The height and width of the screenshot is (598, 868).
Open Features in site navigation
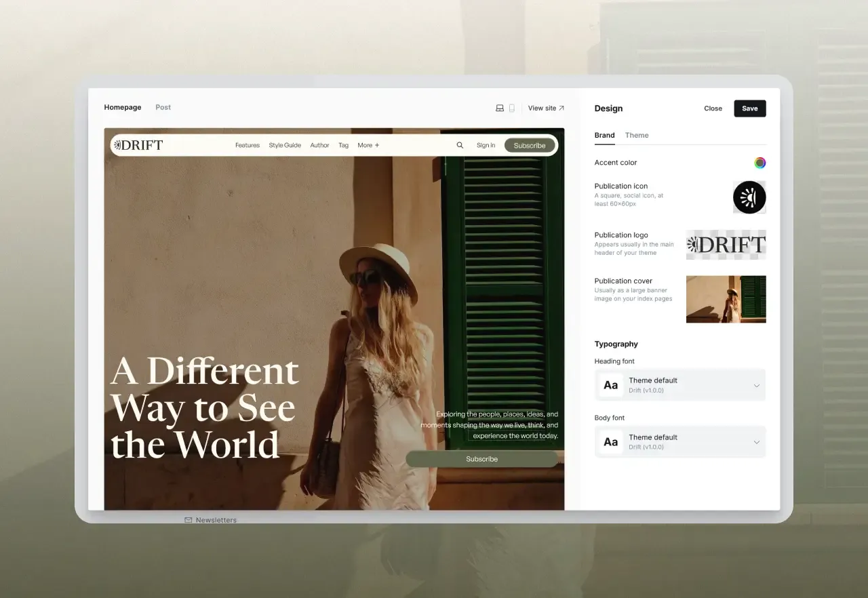pos(248,145)
